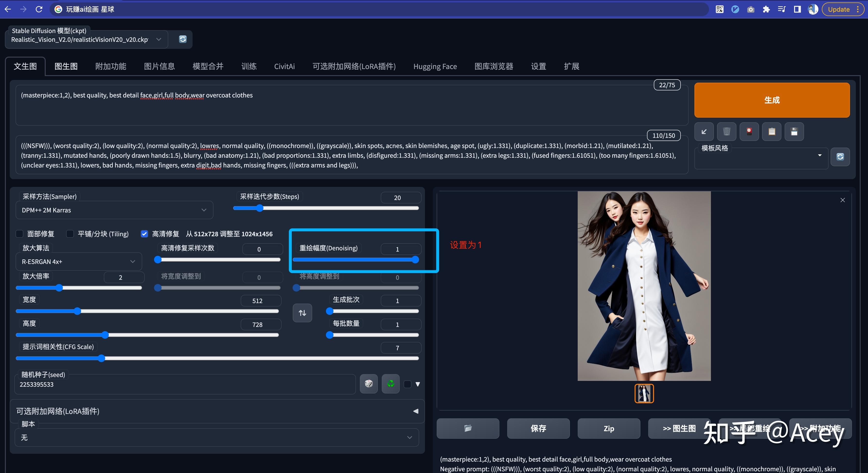Click the dice random seed icon
Viewport: 868px width, 473px height.
click(x=369, y=384)
